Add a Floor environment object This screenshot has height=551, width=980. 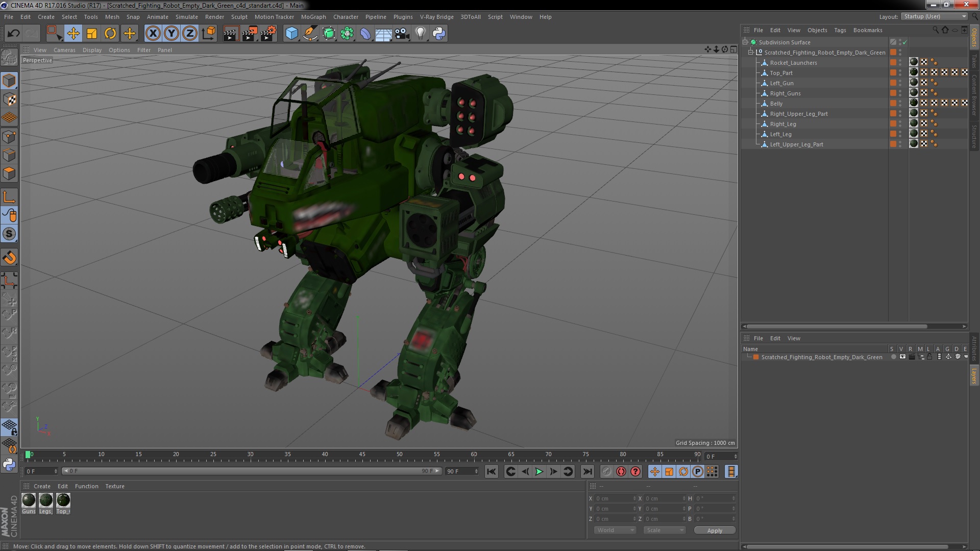pyautogui.click(x=384, y=34)
